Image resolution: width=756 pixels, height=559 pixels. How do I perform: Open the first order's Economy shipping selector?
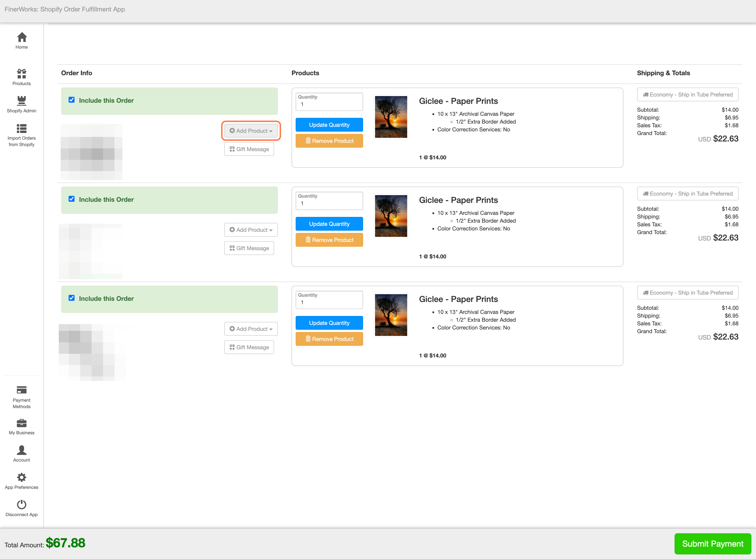tap(688, 95)
